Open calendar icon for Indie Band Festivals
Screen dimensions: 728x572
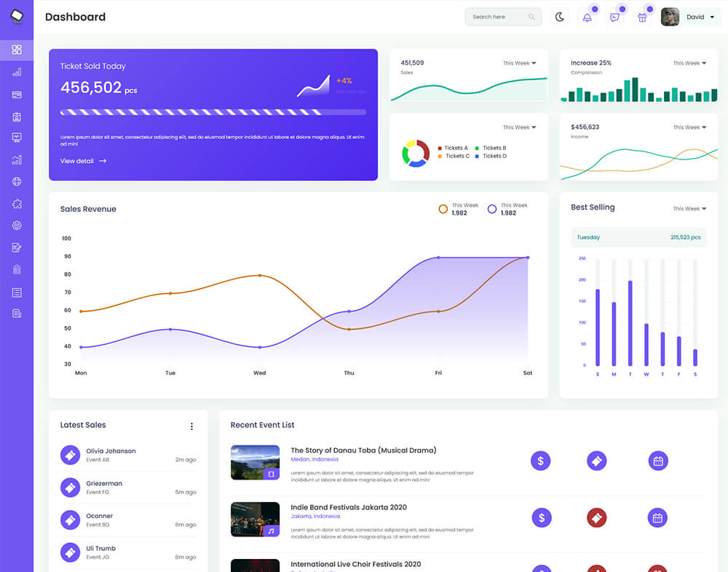[657, 518]
